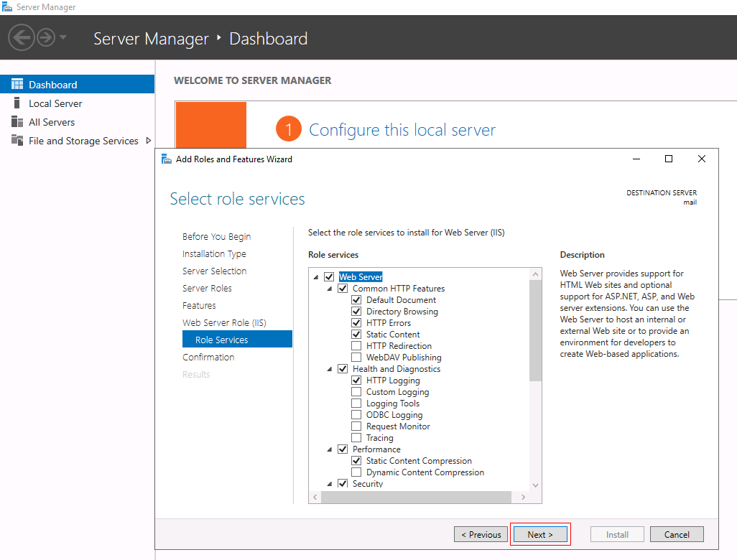Close the Add Roles and Features Wizard

702,159
